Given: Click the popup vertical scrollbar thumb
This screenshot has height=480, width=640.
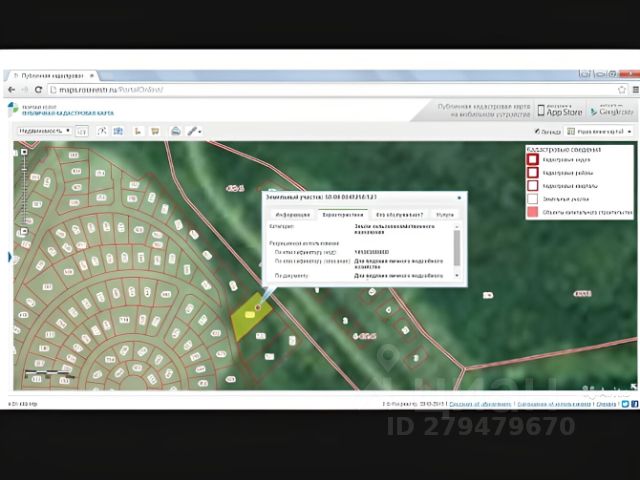Looking at the screenshot, I should [457, 247].
